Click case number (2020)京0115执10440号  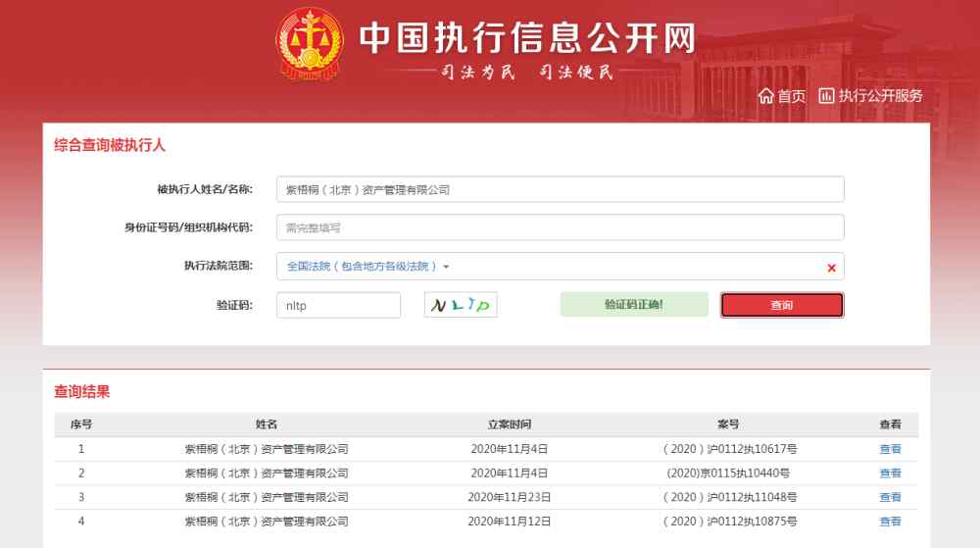(729, 473)
